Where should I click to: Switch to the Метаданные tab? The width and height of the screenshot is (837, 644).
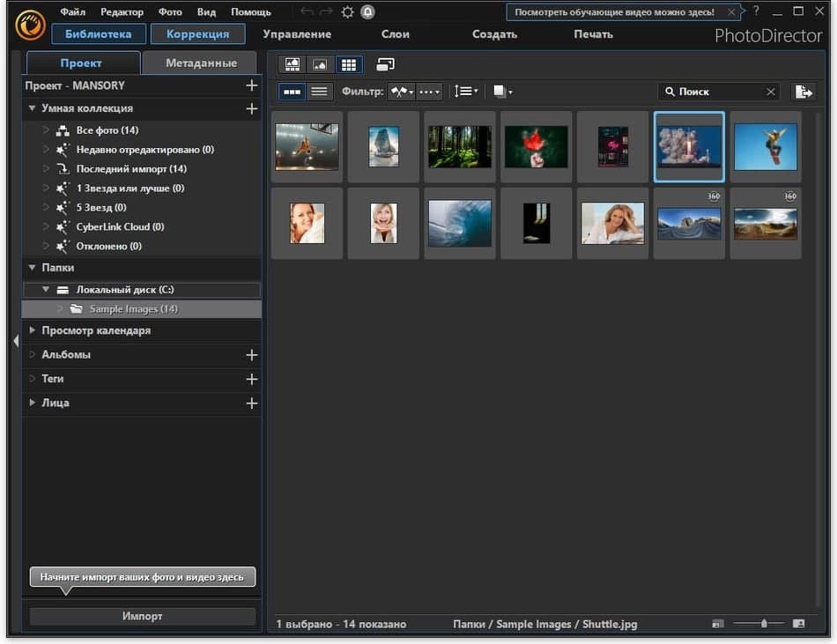(201, 63)
